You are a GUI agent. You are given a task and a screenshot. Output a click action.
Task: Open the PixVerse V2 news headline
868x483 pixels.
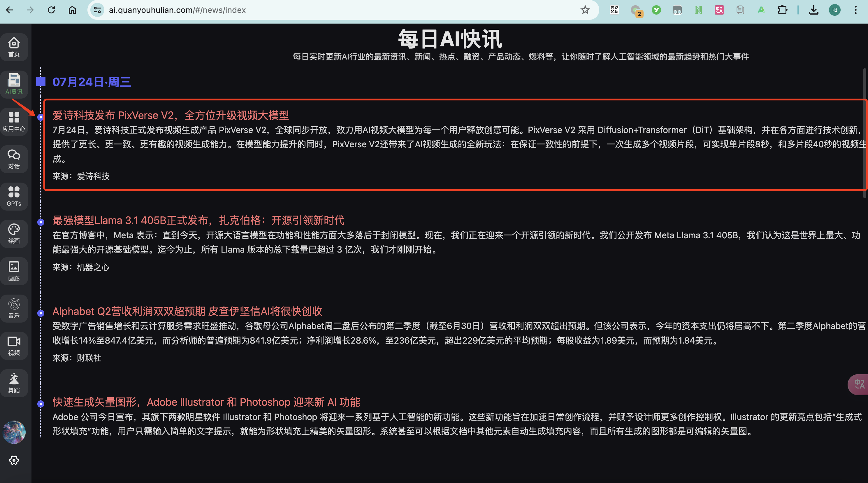point(171,115)
